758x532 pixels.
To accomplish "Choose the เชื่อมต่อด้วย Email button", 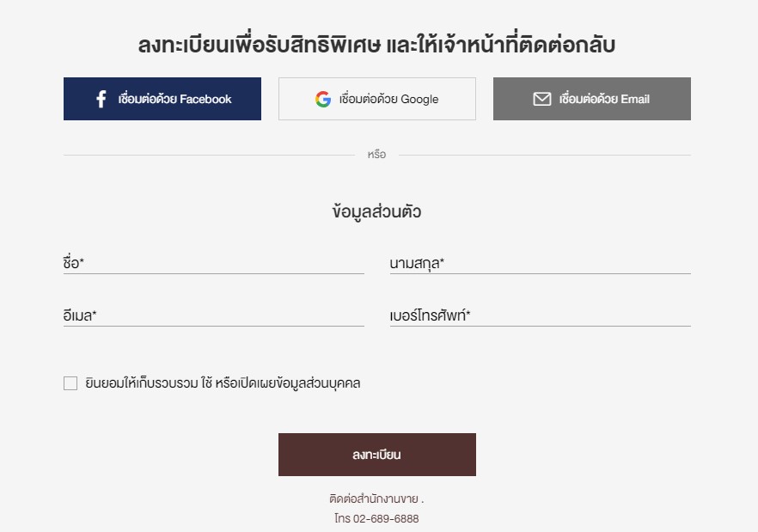I will (592, 99).
